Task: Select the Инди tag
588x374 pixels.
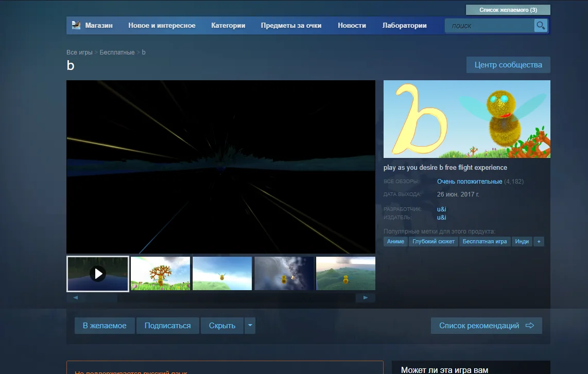Action: [x=522, y=241]
